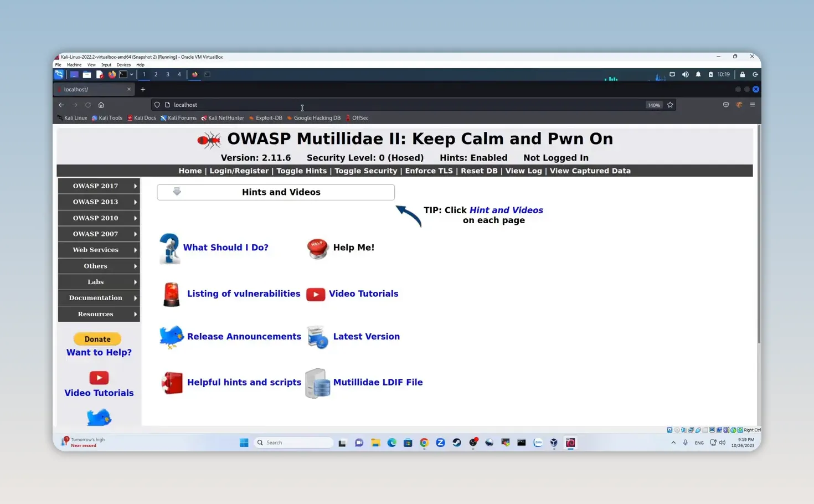
Task: Launch Firefox from the Kali panel launcher
Action: point(112,74)
